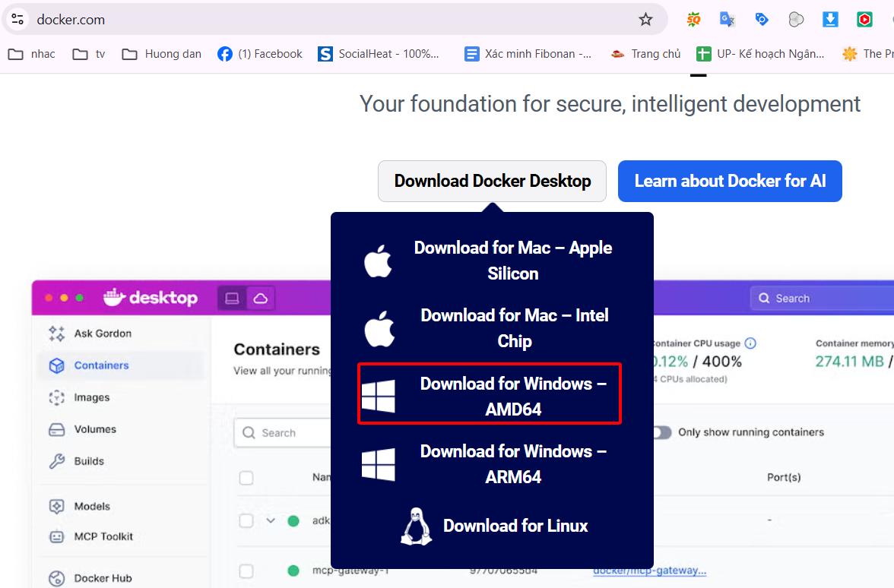Toggle Only show running containers switch
This screenshot has width=894, height=588.
(661, 432)
